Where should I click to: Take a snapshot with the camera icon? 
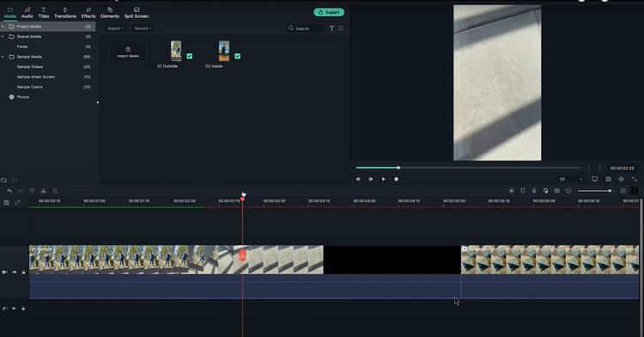[608, 179]
